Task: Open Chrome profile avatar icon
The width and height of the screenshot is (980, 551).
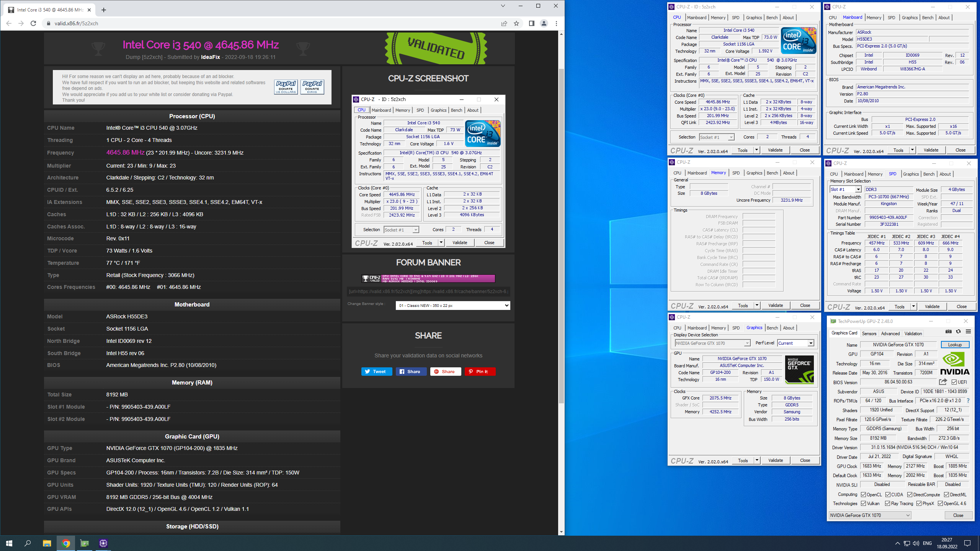Action: [x=544, y=23]
